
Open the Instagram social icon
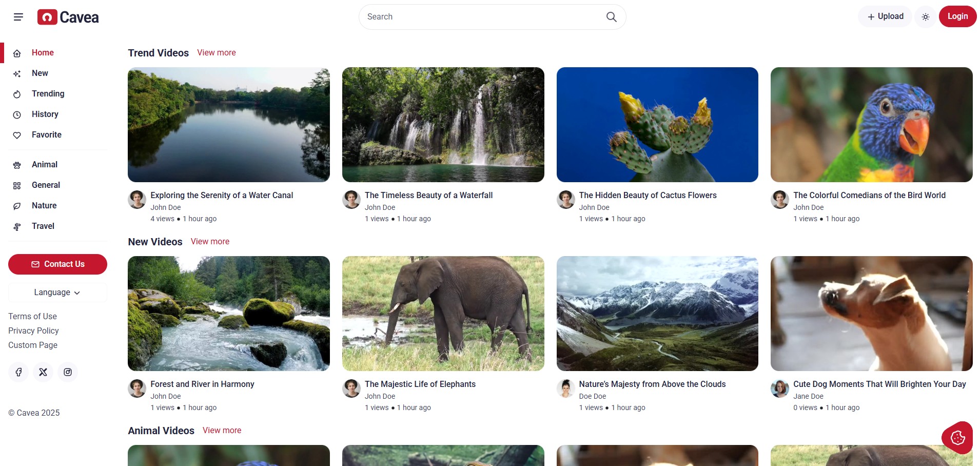pyautogui.click(x=68, y=372)
